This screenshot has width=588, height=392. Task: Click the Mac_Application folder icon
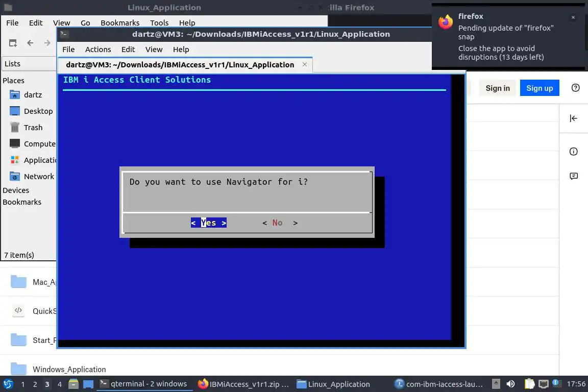[x=18, y=282]
